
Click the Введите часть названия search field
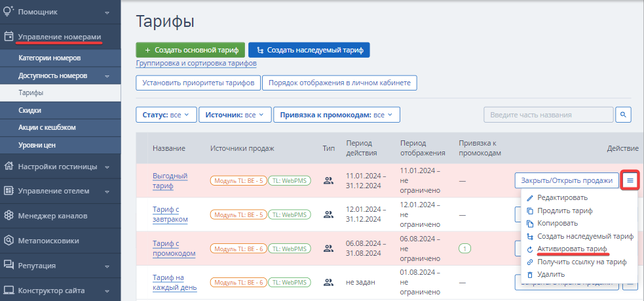tap(549, 115)
